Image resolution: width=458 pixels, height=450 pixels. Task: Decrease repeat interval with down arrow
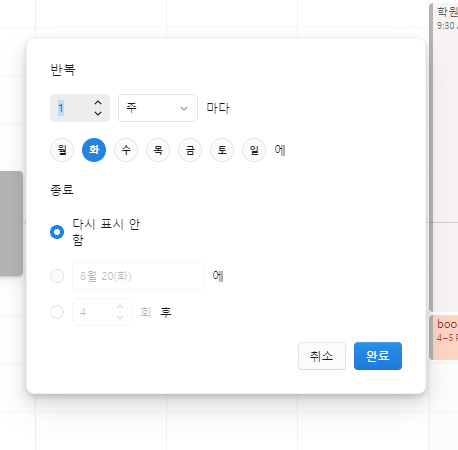[98, 113]
